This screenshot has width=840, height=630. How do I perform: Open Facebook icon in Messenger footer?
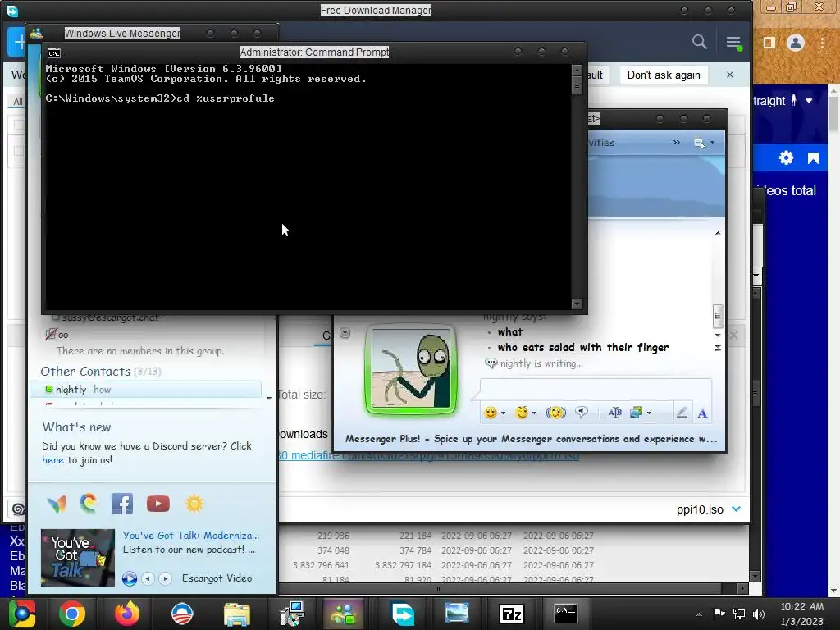click(122, 504)
